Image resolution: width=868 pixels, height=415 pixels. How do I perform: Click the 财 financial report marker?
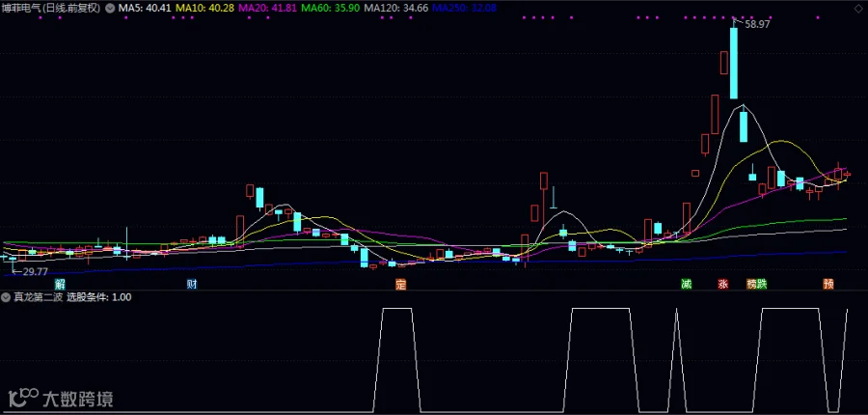[192, 285]
